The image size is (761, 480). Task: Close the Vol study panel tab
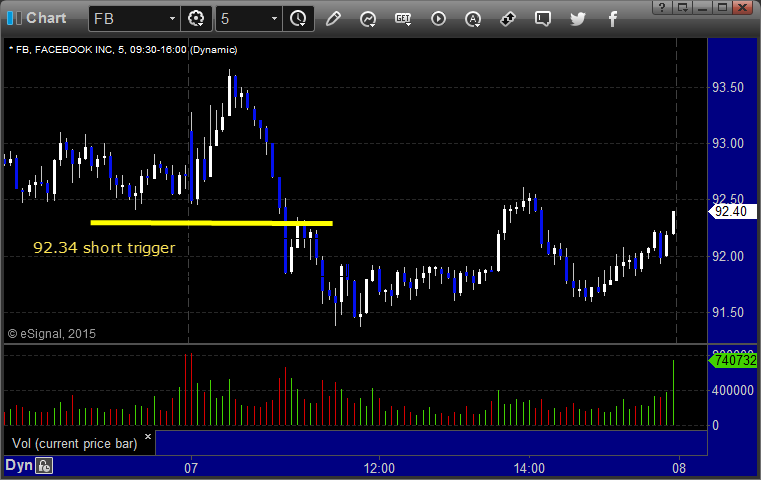pyautogui.click(x=148, y=436)
